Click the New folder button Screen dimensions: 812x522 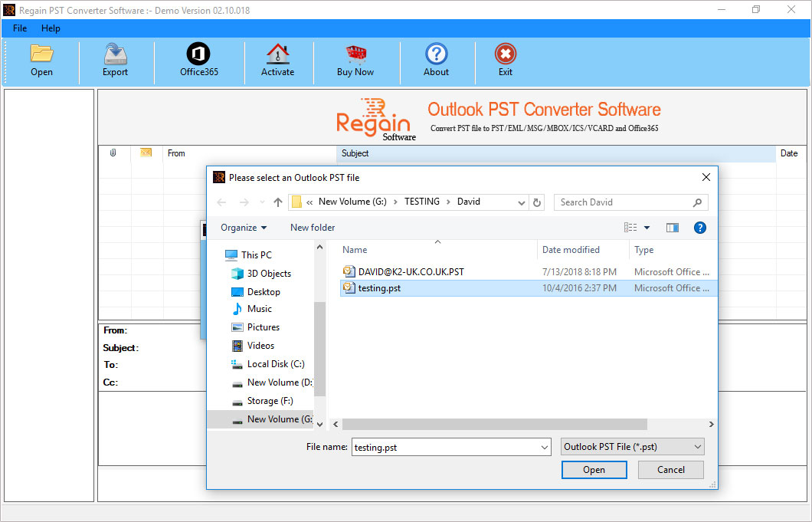[313, 228]
